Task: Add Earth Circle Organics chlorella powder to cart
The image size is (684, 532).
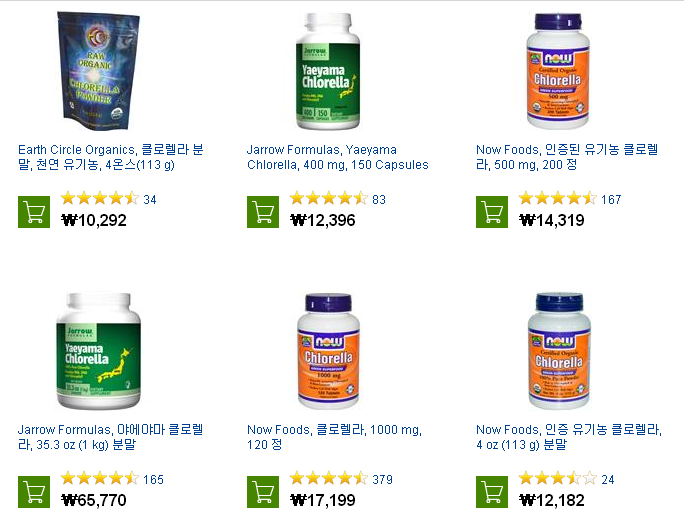Action: (34, 212)
